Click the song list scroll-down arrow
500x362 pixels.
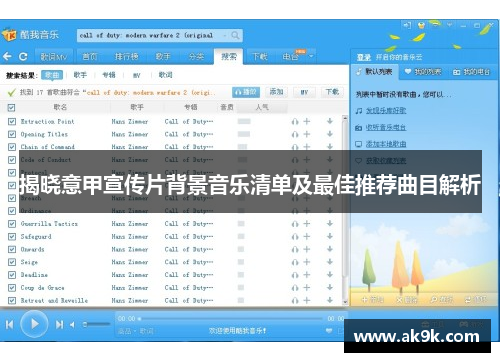[345, 302]
